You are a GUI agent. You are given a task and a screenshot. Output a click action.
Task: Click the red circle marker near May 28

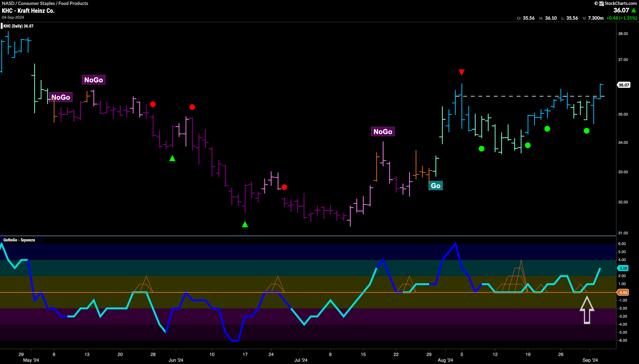(153, 104)
